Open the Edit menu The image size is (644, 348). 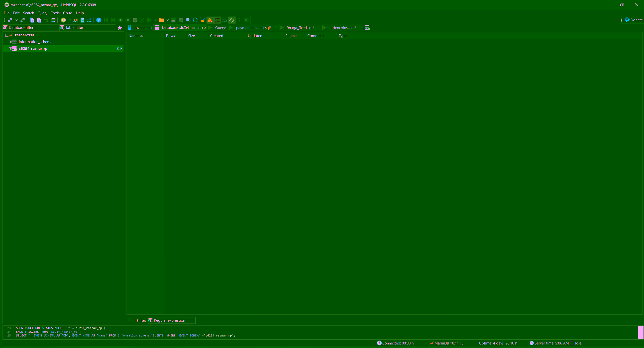(x=16, y=13)
